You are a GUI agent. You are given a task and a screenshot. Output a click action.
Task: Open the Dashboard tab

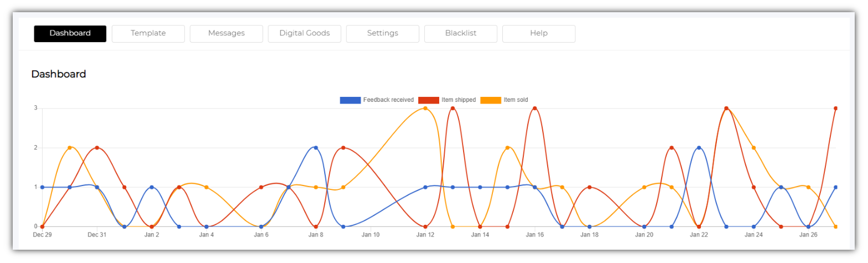pyautogui.click(x=70, y=33)
